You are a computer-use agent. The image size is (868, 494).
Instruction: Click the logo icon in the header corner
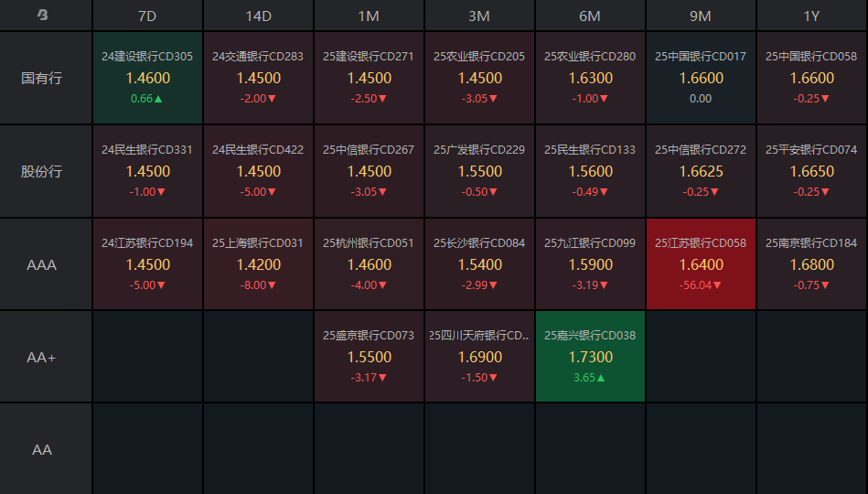tap(43, 15)
